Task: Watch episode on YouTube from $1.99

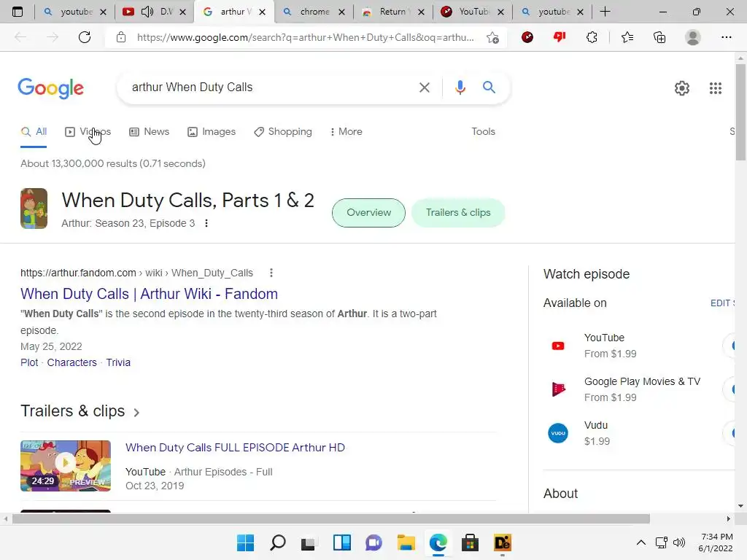Action: (638, 346)
